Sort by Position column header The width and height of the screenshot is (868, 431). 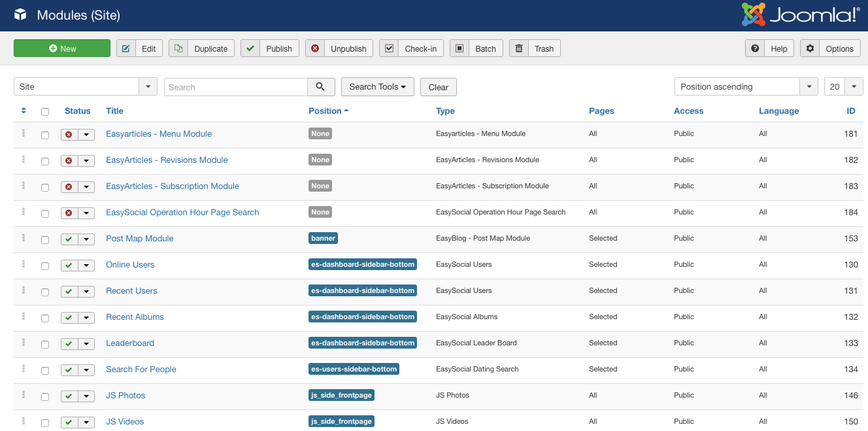click(x=328, y=111)
